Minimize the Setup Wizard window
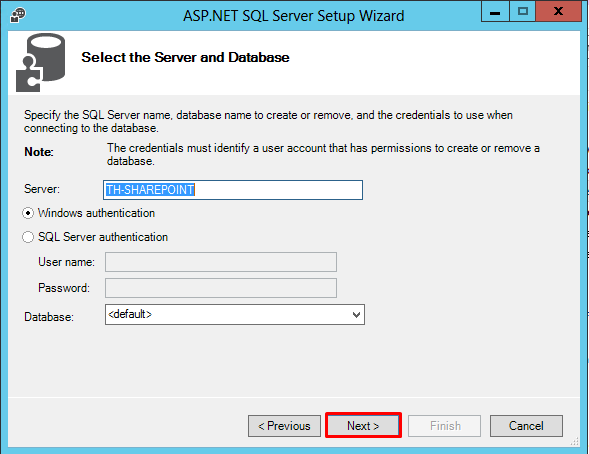The width and height of the screenshot is (589, 454). click(495, 11)
